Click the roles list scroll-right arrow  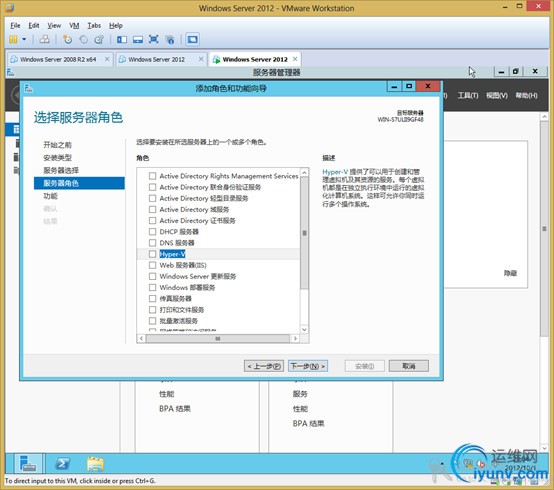[295, 338]
